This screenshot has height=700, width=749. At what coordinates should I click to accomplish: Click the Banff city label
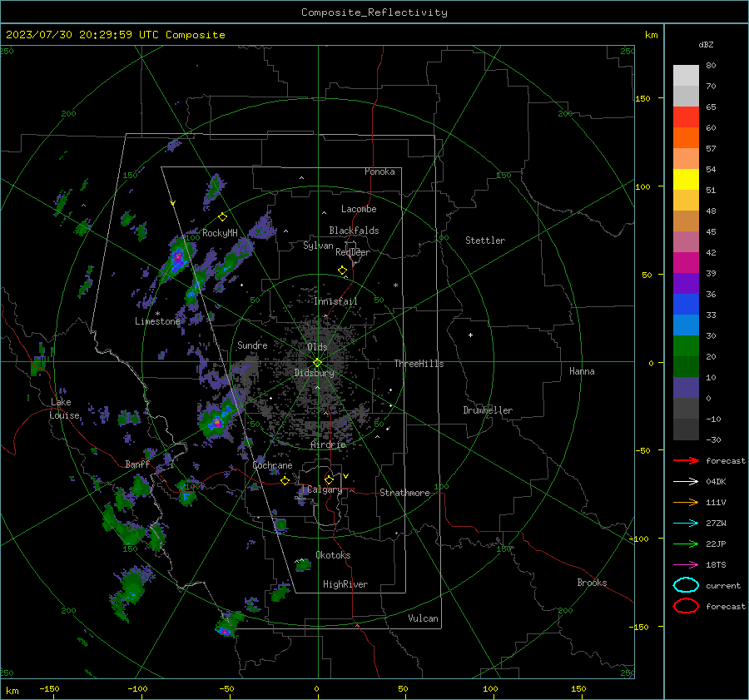[x=137, y=464]
